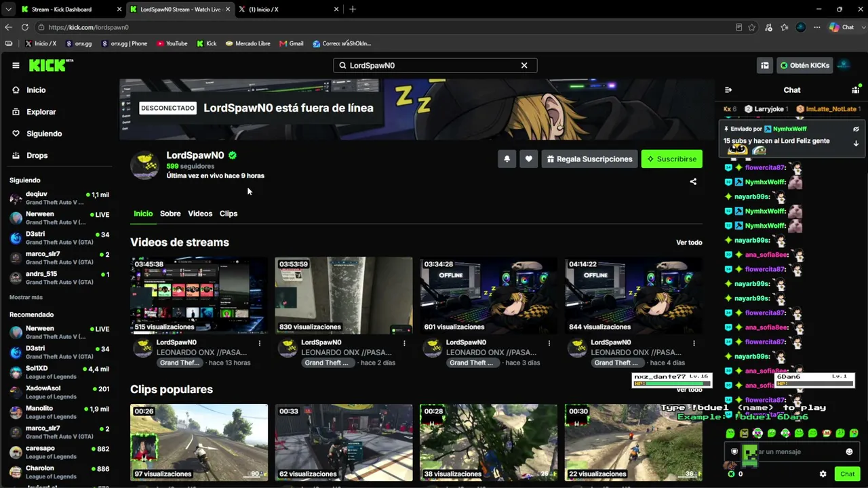Collapse the chat panel
The image size is (868, 488).
coord(728,90)
